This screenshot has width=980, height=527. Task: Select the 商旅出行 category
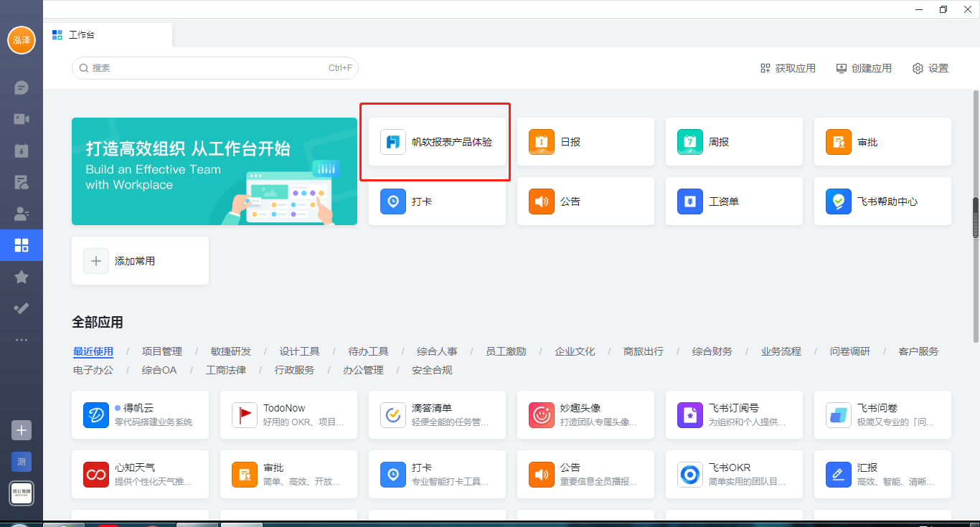[644, 351]
